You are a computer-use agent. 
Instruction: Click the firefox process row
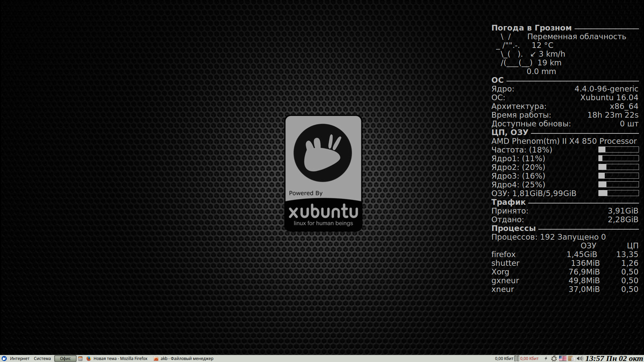click(565, 254)
